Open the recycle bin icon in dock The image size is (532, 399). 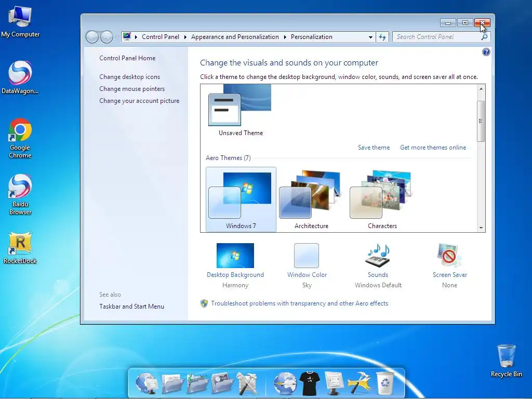click(385, 383)
